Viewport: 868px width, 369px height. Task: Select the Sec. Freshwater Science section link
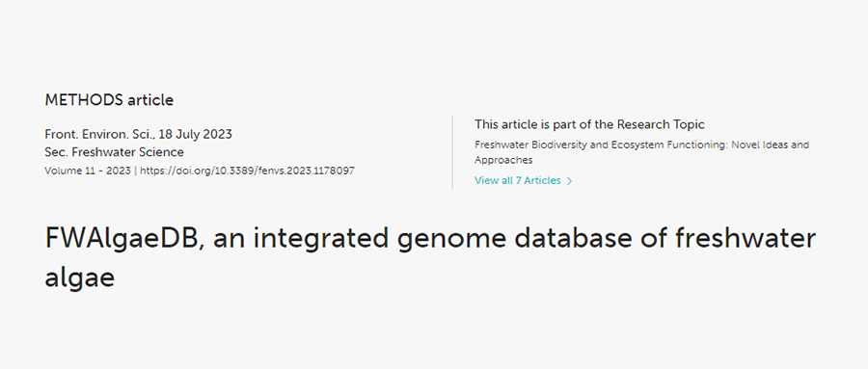click(114, 151)
